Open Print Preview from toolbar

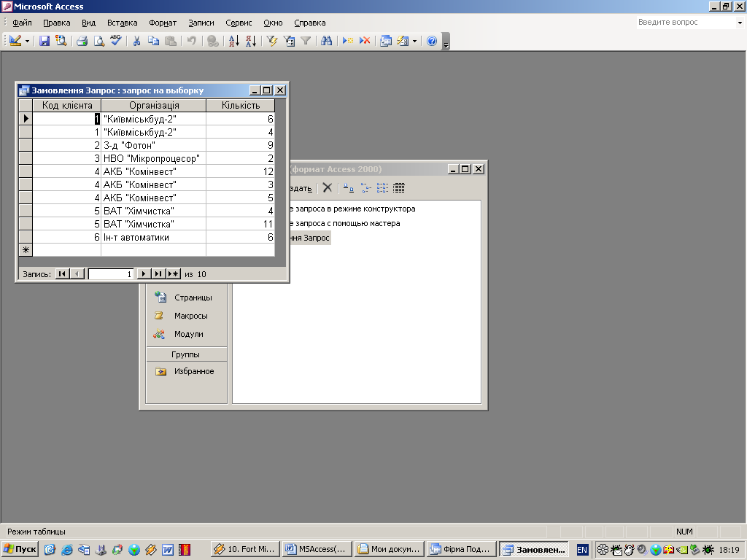[98, 41]
